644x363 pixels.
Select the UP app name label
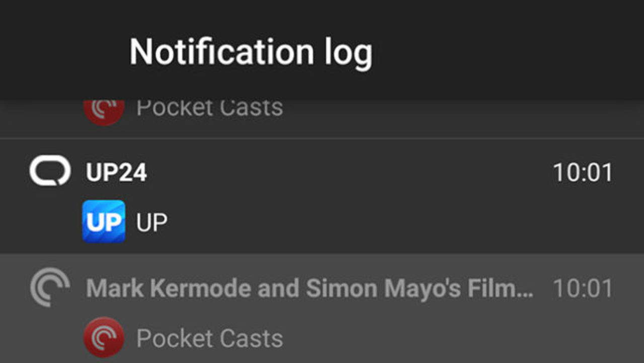[x=151, y=222]
